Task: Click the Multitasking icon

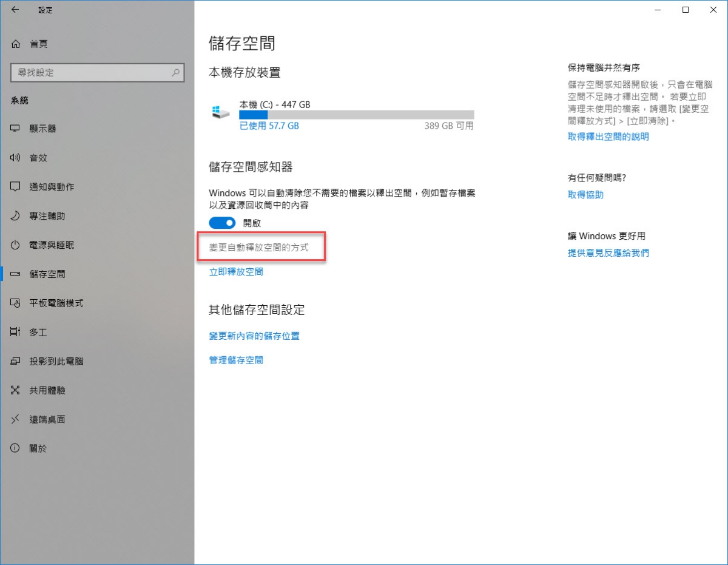Action: coord(16,332)
